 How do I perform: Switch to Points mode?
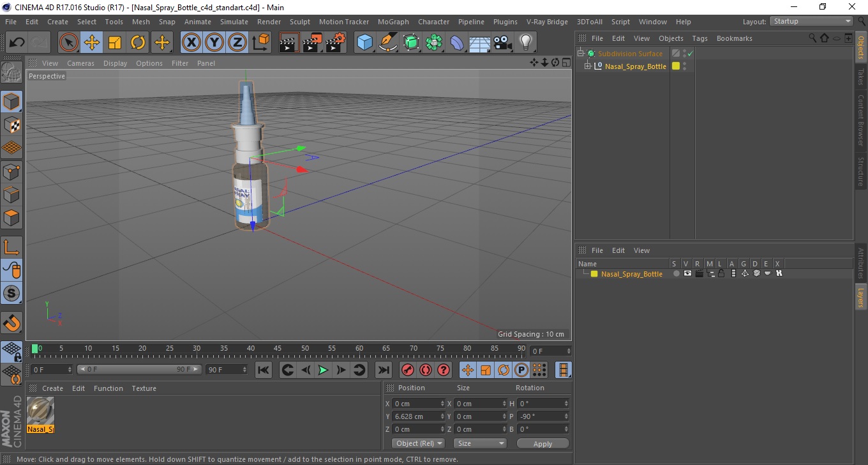11,171
